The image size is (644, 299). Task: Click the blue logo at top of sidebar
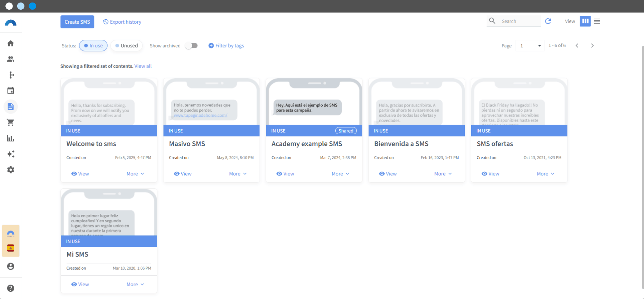(x=11, y=23)
